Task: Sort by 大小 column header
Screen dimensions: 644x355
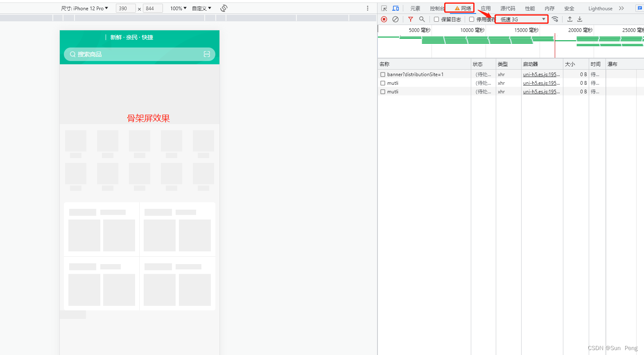Action: [x=576, y=64]
